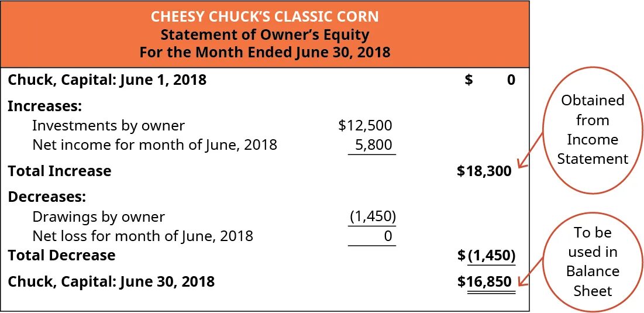Click the Net loss for June line

pos(143,236)
